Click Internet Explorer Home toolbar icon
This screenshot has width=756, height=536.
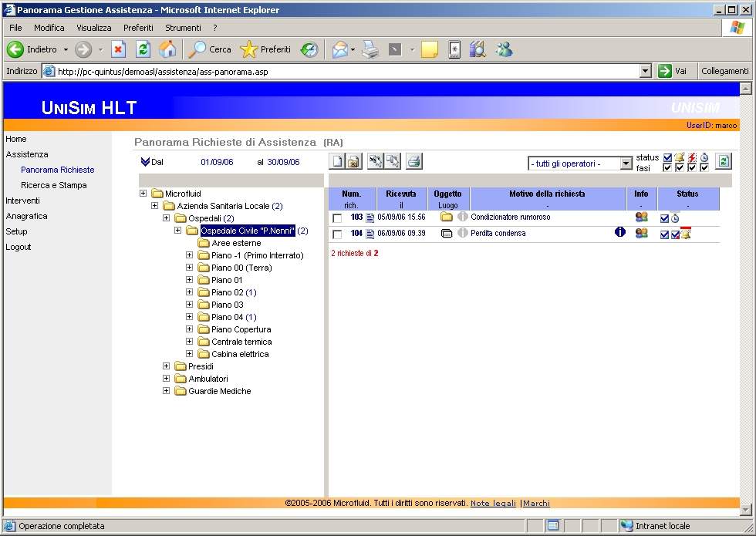(x=167, y=49)
